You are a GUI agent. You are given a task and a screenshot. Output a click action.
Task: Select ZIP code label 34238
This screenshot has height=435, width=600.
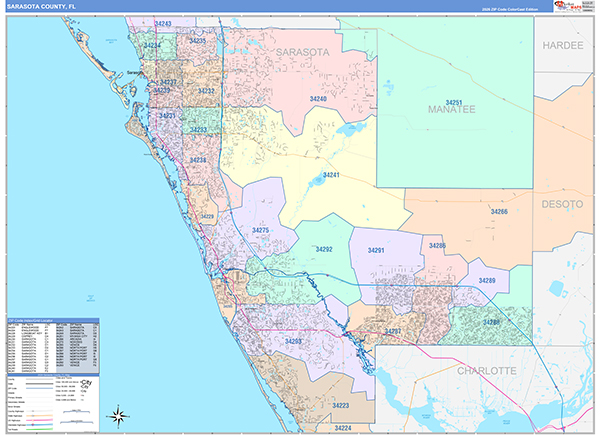[198, 160]
